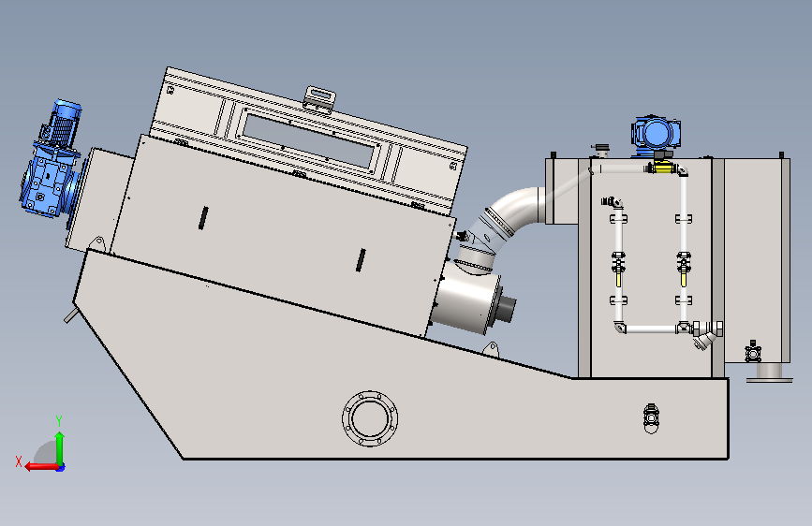Click the red X axis of the triad
This screenshot has height=526, width=812.
coord(41,466)
